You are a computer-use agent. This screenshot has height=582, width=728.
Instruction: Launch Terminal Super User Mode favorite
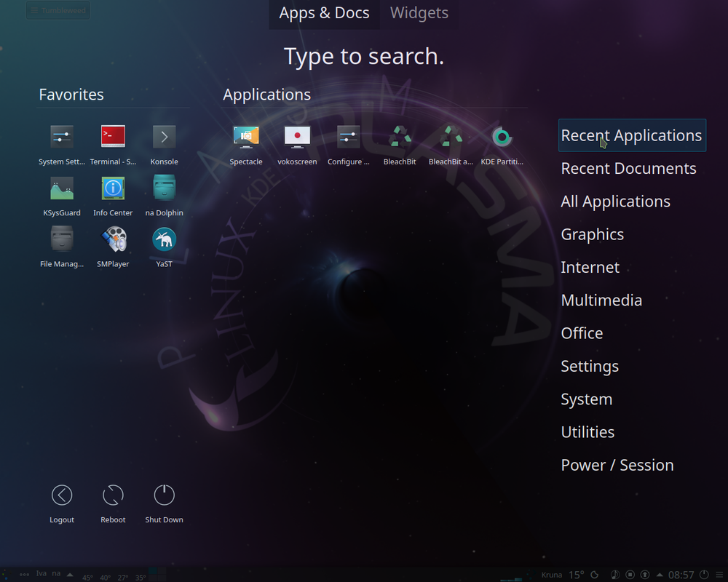(113, 137)
